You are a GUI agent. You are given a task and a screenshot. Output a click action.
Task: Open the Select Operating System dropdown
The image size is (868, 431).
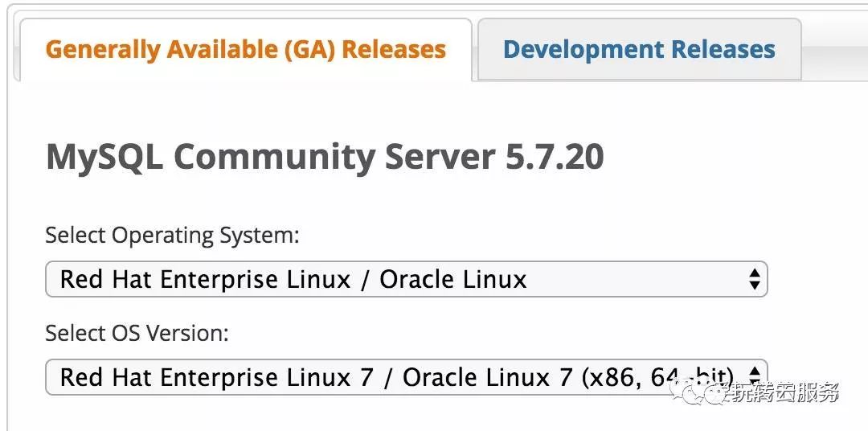pyautogui.click(x=407, y=279)
